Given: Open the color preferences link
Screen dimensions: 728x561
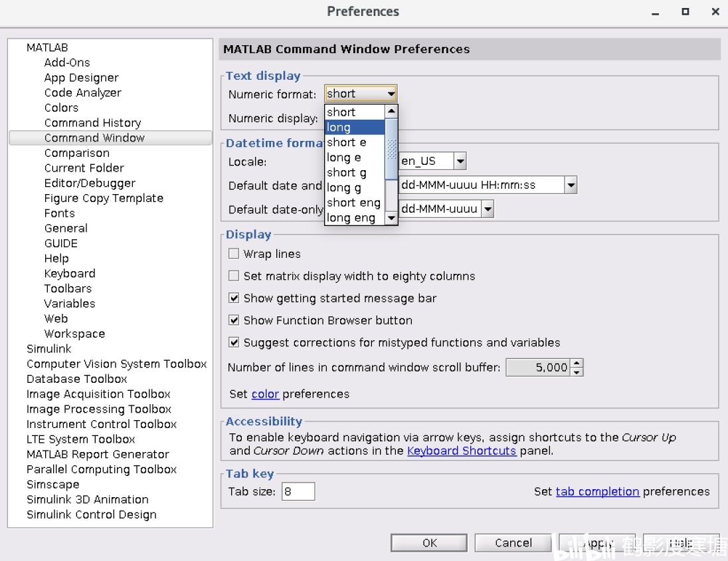Looking at the screenshot, I should pyautogui.click(x=265, y=394).
